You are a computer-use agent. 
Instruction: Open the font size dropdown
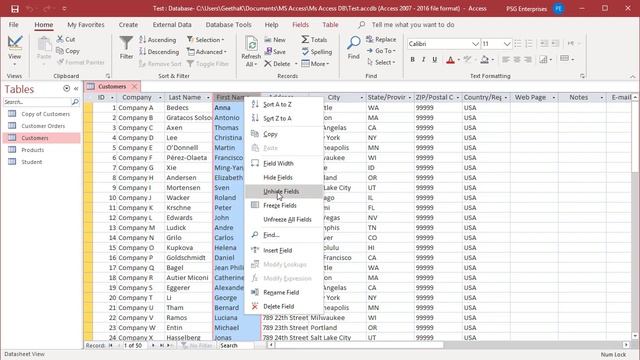coord(507,44)
